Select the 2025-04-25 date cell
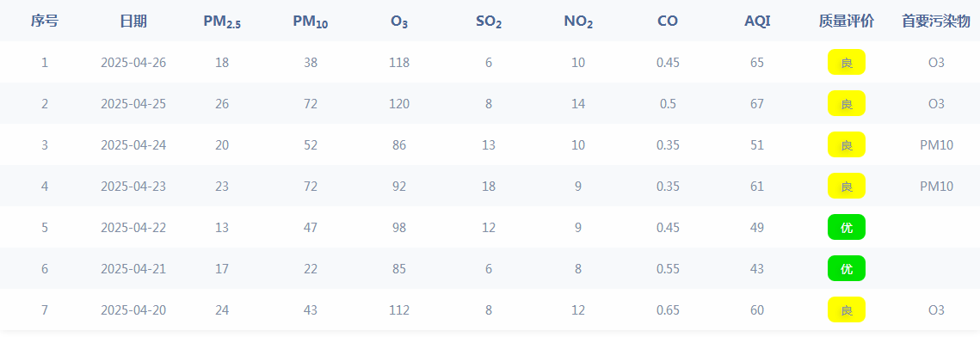Screen dimensions: 980x343 (133, 103)
